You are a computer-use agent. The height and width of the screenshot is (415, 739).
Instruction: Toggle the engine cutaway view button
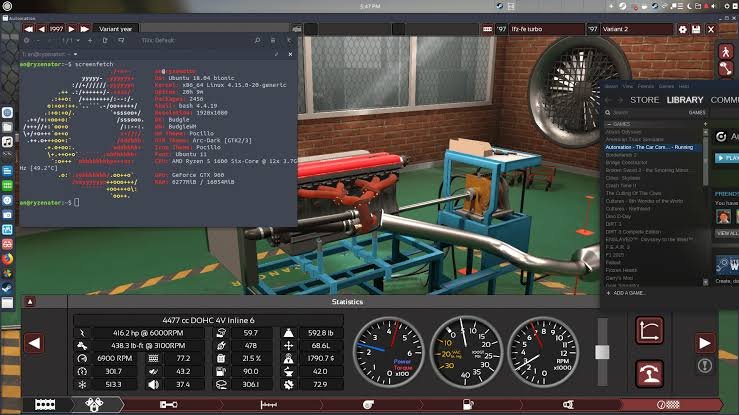coord(726,69)
